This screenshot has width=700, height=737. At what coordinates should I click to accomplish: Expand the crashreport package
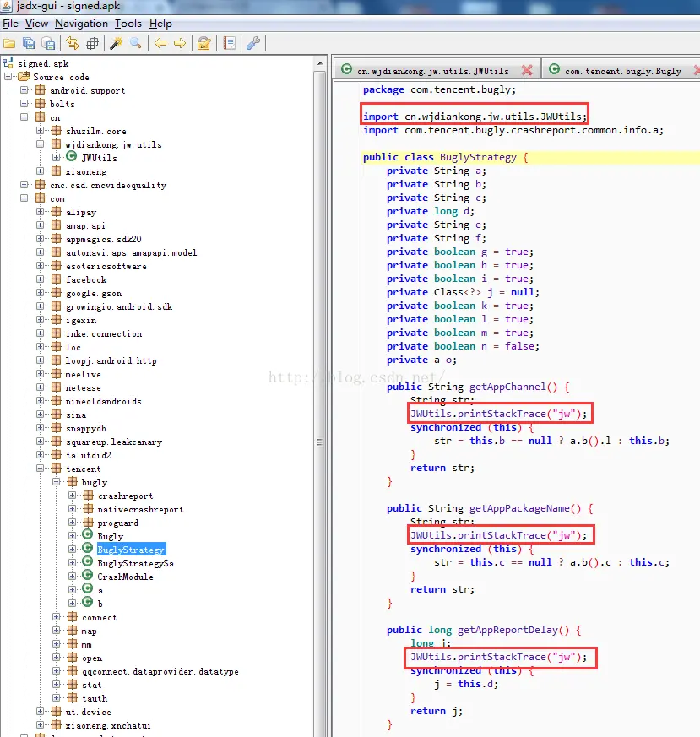pyautogui.click(x=72, y=496)
